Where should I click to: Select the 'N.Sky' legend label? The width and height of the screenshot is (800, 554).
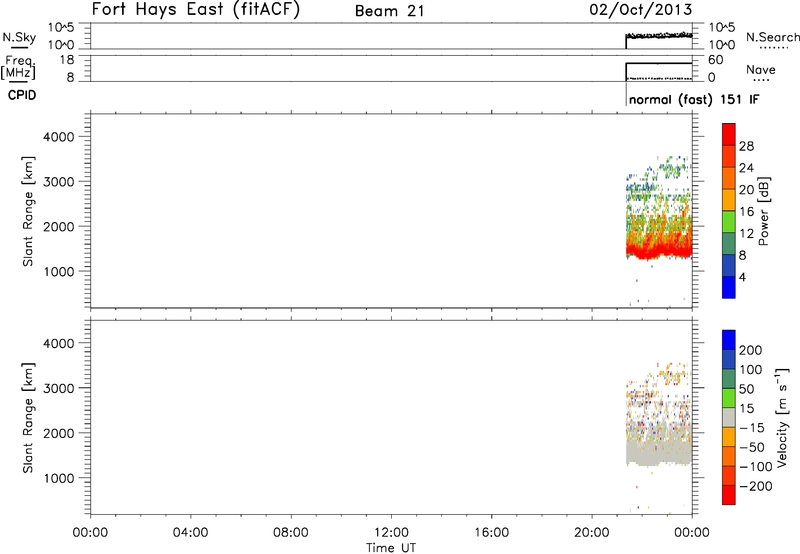[x=19, y=37]
